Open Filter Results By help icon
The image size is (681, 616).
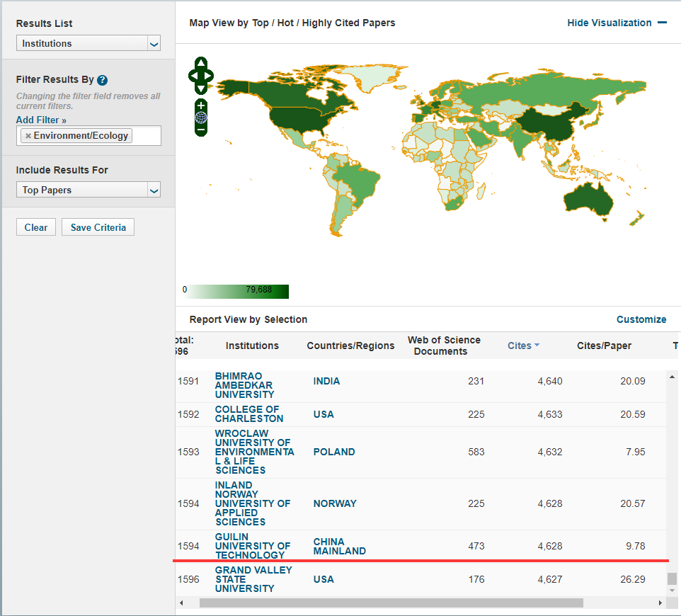(102, 80)
